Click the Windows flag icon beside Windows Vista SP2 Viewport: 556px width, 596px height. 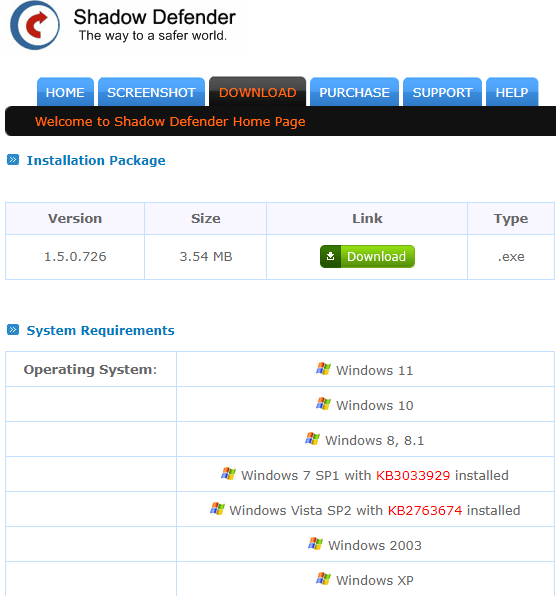coord(217,509)
